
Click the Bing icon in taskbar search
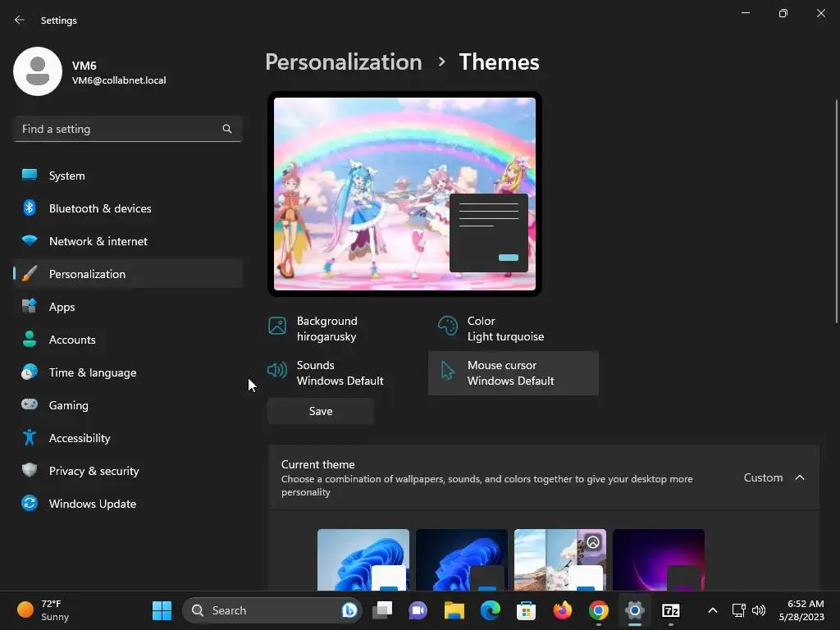[349, 610]
